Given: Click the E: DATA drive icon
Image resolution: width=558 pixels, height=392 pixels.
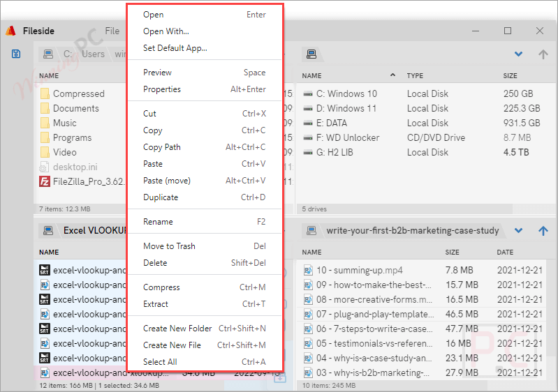Looking at the screenshot, I should 308,123.
